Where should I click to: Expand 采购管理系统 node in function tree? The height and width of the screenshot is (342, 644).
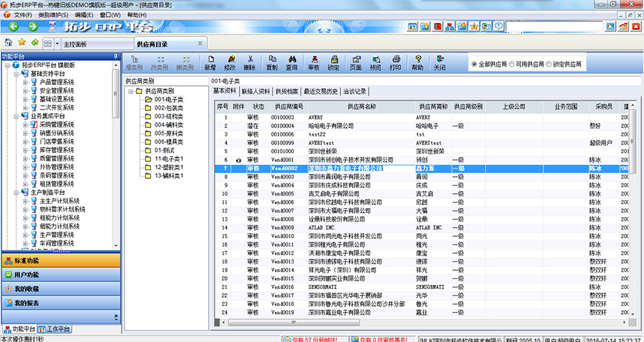click(25, 124)
